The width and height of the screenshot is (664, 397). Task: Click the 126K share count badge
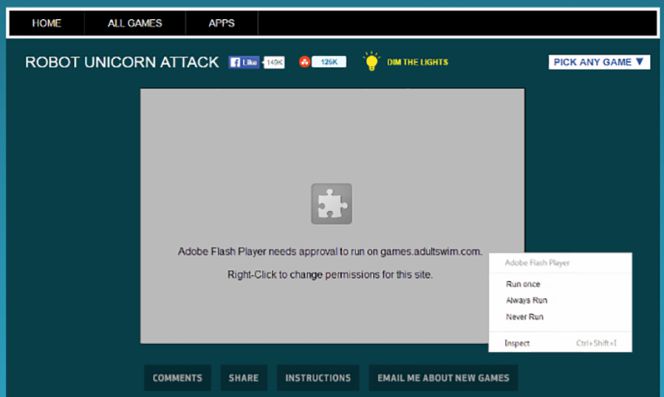point(329,62)
